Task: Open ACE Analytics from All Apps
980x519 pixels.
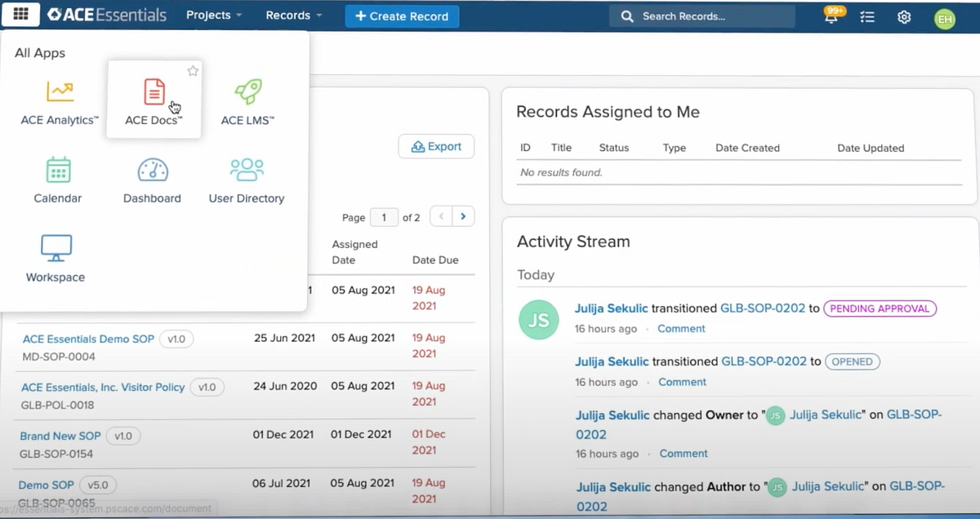Action: (58, 98)
